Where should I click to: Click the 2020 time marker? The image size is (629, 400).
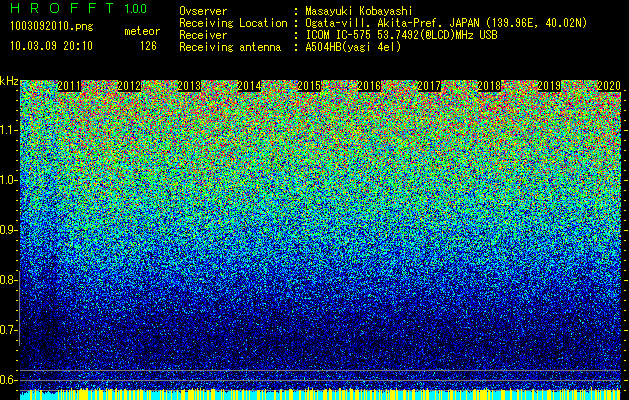click(x=609, y=86)
